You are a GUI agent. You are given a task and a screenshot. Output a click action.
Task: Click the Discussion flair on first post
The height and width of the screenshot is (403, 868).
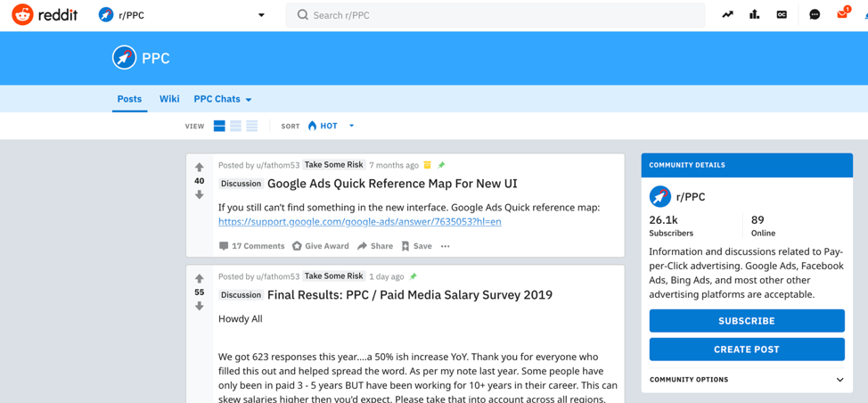coord(241,184)
